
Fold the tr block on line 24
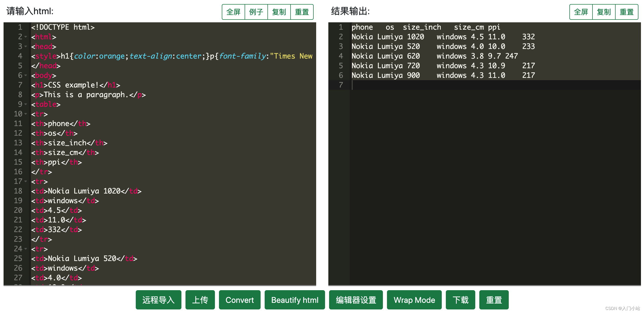tap(26, 249)
